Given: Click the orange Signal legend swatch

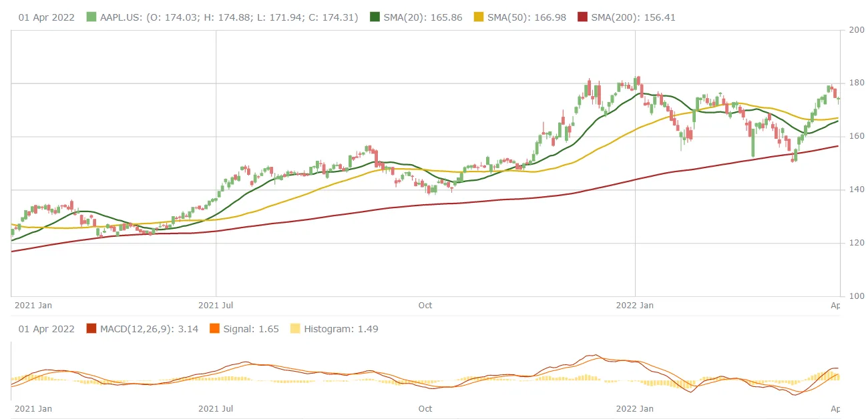Looking at the screenshot, I should pos(214,329).
